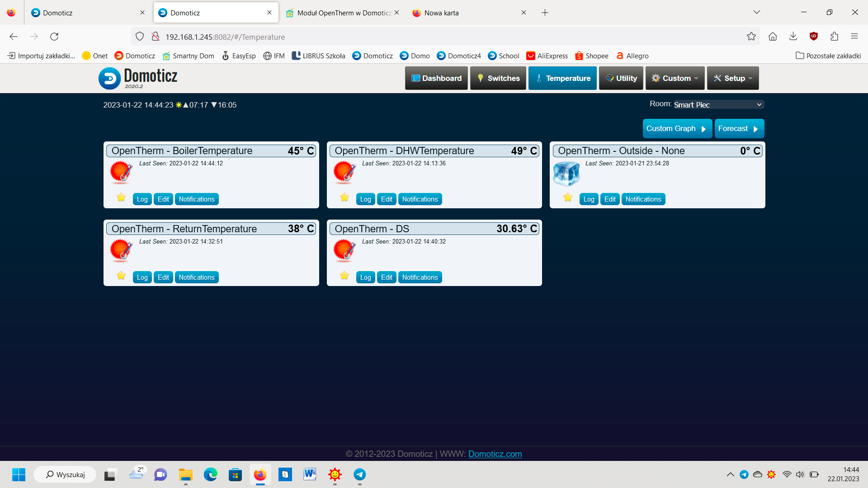Open File Explorer from taskbar
Screen dimensions: 868x488
coord(185,474)
